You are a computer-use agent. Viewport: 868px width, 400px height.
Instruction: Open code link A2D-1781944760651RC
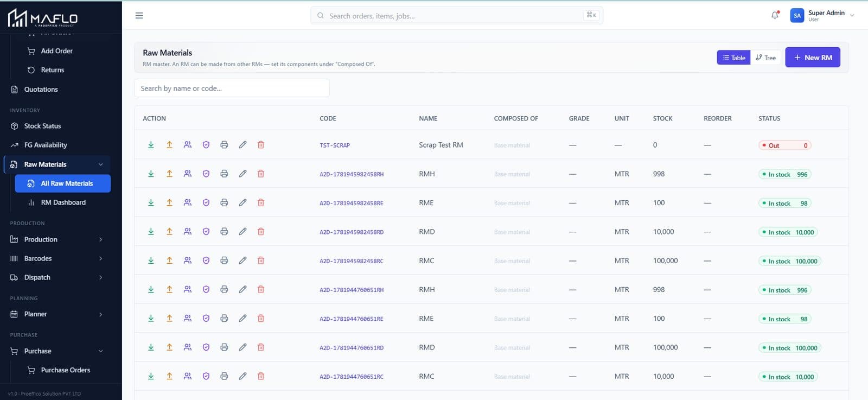(352, 377)
